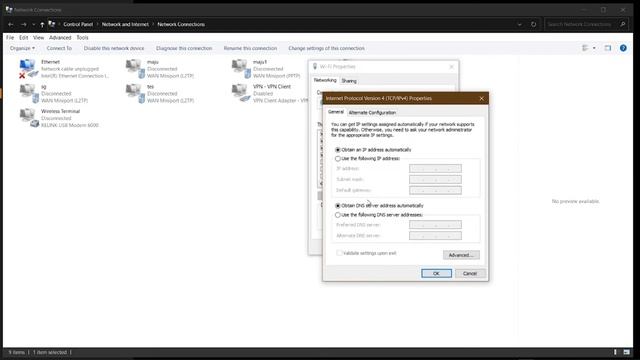Focus the Search Network Connections field
Image resolution: width=640 pixels, height=360 pixels.
(580, 24)
